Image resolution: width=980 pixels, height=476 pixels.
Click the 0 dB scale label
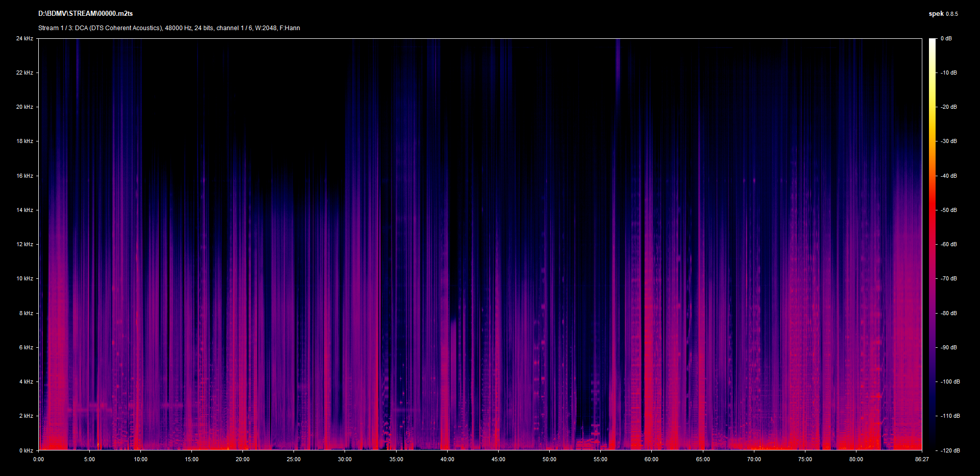click(x=946, y=39)
